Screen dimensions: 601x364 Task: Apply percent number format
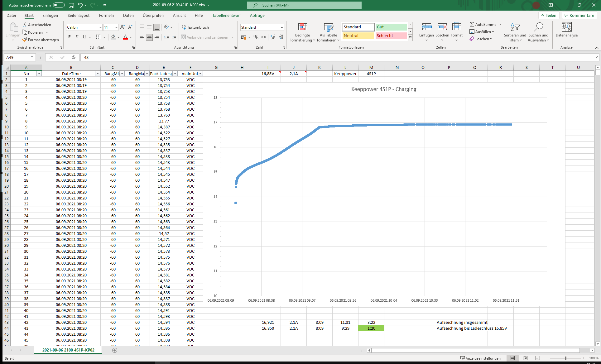256,37
